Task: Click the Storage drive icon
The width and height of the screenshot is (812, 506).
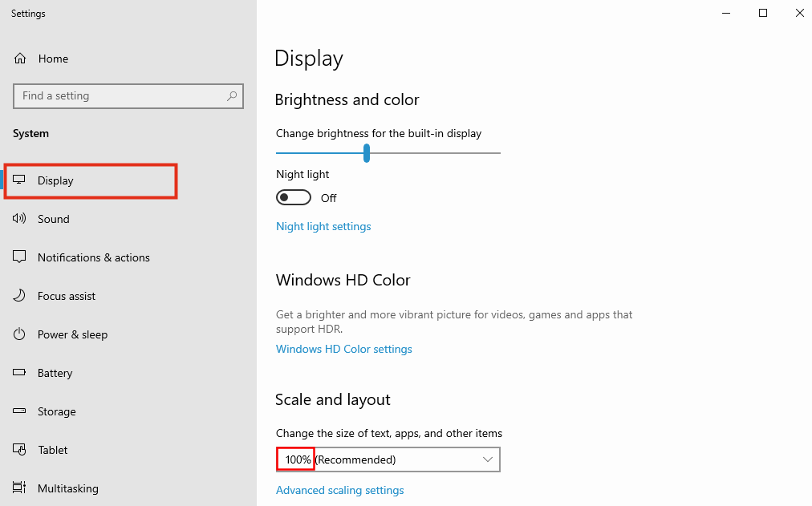Action: (20, 411)
